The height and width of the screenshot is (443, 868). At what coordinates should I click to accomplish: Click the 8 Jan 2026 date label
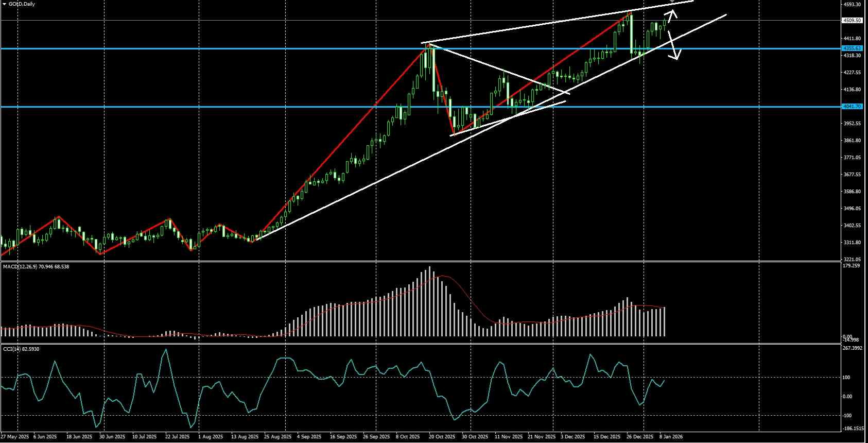tap(671, 437)
